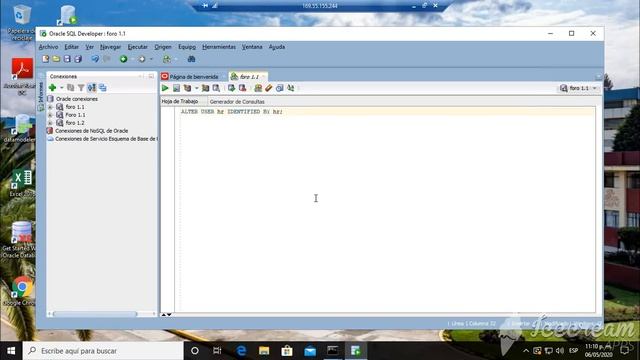
Task: Select Conexiones de Servicio Esquema de Base
Action: click(106, 139)
